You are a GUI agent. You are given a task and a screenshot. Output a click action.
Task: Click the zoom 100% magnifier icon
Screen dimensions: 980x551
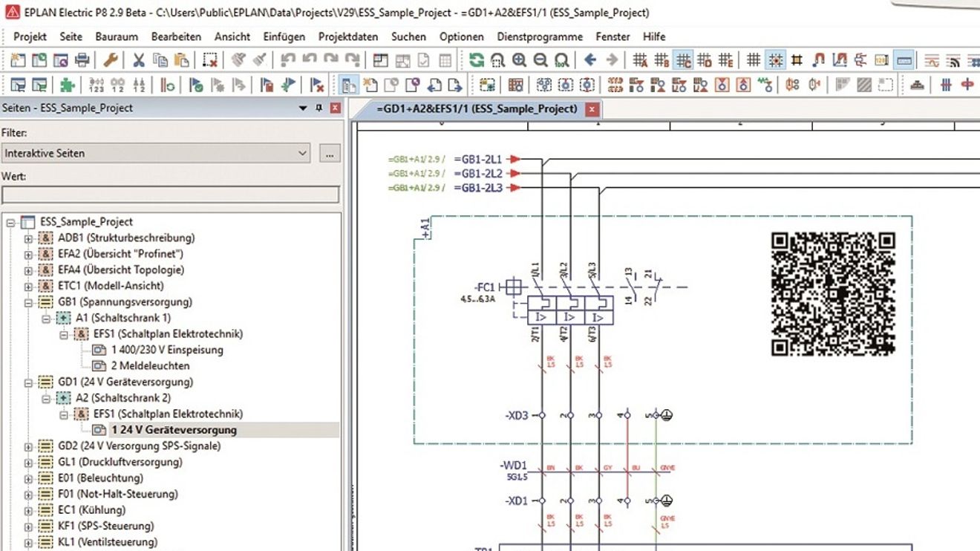click(562, 60)
